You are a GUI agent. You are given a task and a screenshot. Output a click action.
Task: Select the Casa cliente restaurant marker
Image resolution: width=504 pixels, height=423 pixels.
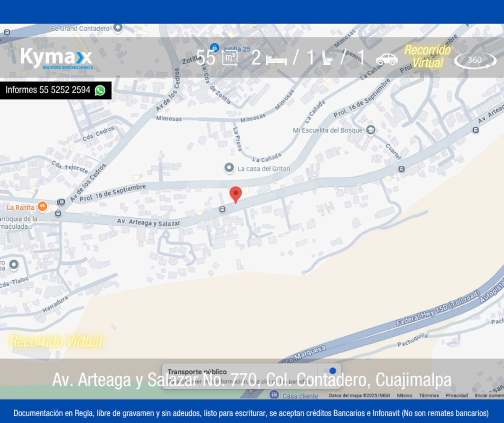(274, 395)
